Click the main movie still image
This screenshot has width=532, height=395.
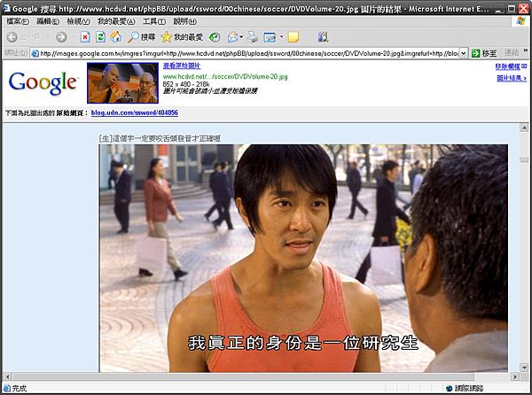303,258
